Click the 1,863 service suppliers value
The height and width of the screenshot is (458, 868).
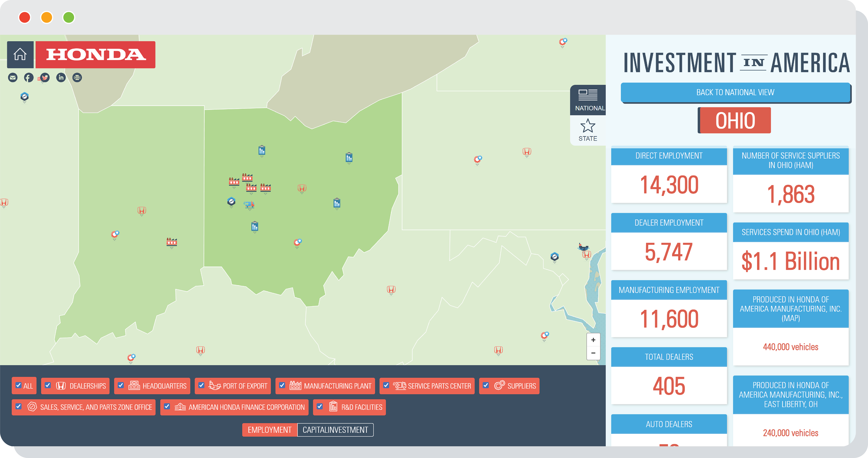pyautogui.click(x=790, y=194)
